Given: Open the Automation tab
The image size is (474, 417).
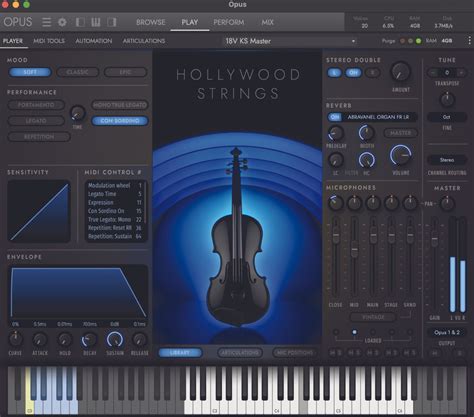Looking at the screenshot, I should click(94, 41).
